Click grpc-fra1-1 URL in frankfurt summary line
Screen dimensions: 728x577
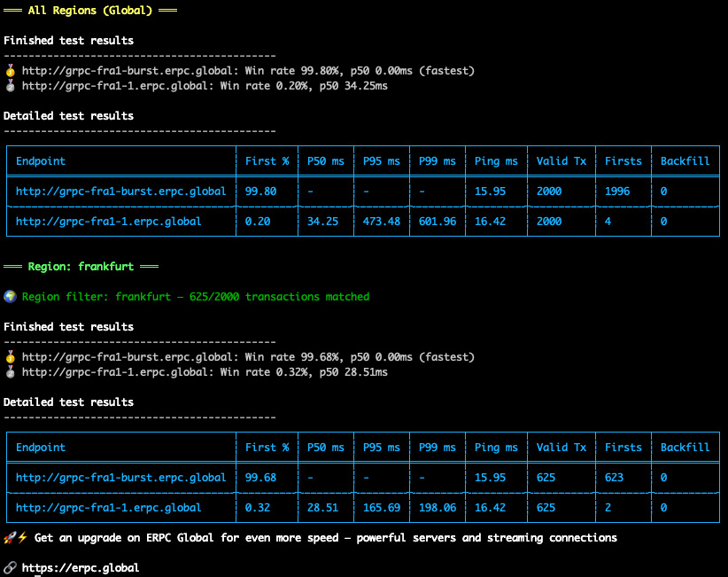(x=114, y=371)
